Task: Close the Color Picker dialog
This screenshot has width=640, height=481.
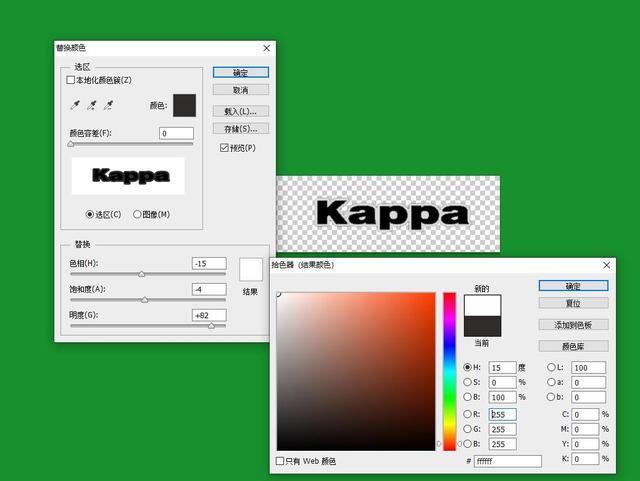Action: point(607,265)
